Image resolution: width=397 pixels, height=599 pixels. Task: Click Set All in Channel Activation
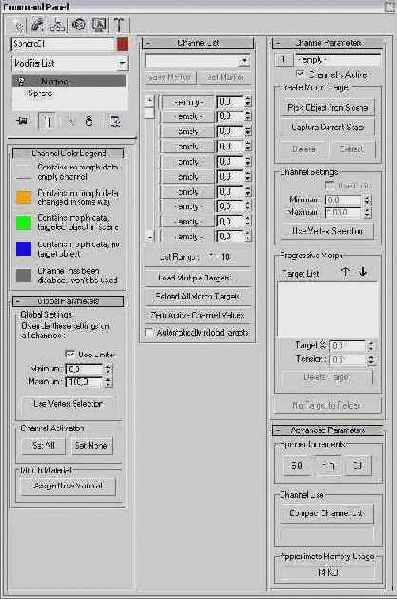[x=44, y=445]
